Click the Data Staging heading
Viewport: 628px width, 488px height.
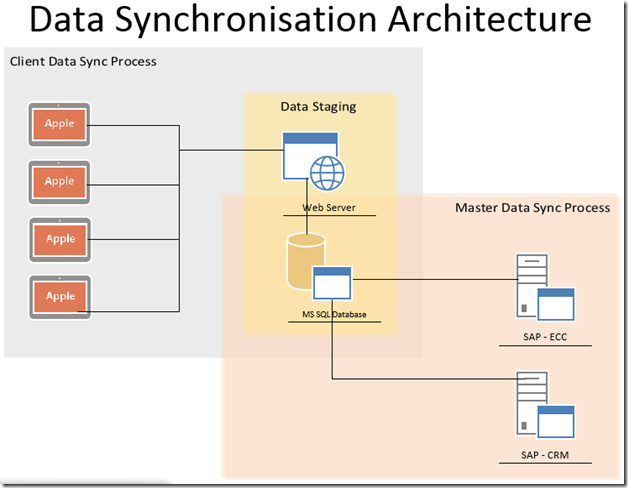point(318,106)
